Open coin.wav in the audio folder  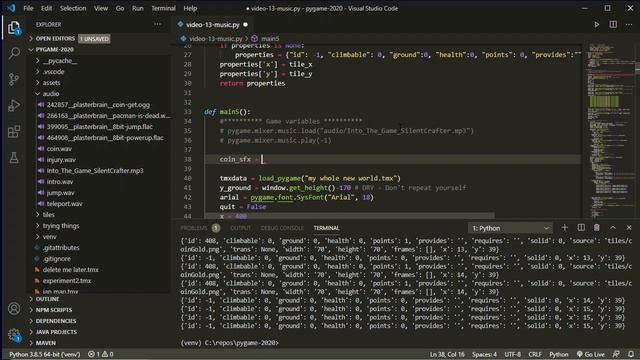(59, 149)
